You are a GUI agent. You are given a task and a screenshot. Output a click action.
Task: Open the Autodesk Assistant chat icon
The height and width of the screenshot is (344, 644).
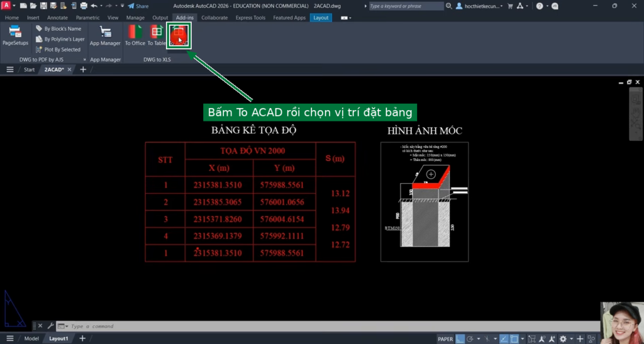[x=555, y=6]
